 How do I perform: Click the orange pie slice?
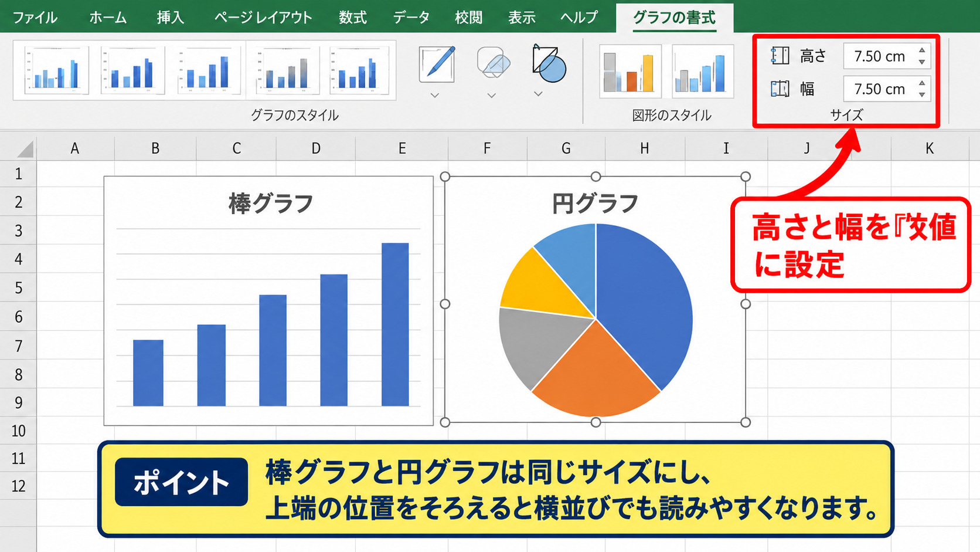595,375
